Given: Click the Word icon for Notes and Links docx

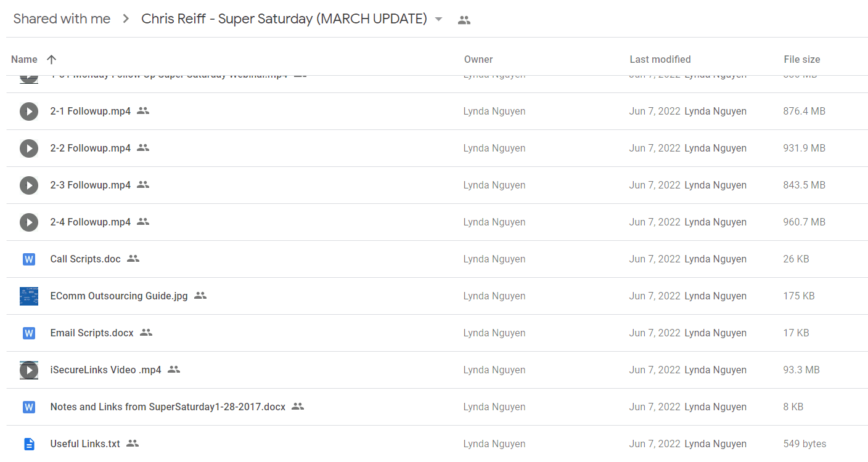Looking at the screenshot, I should (29, 407).
